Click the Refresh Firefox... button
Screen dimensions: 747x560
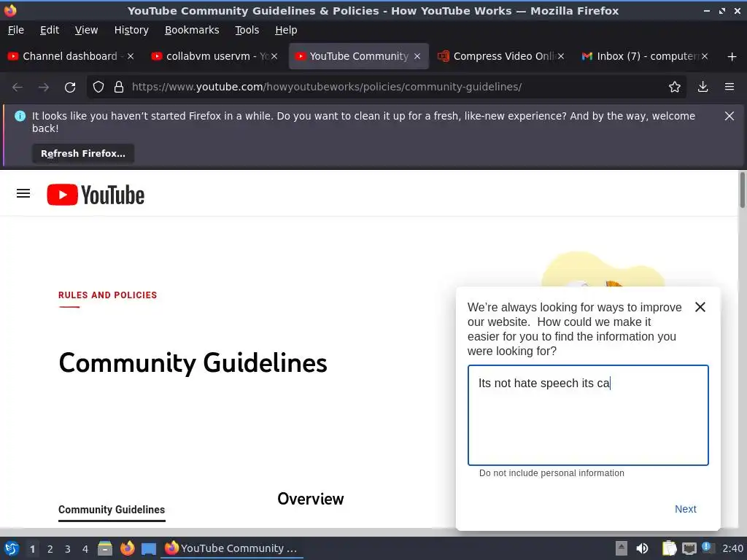click(83, 154)
